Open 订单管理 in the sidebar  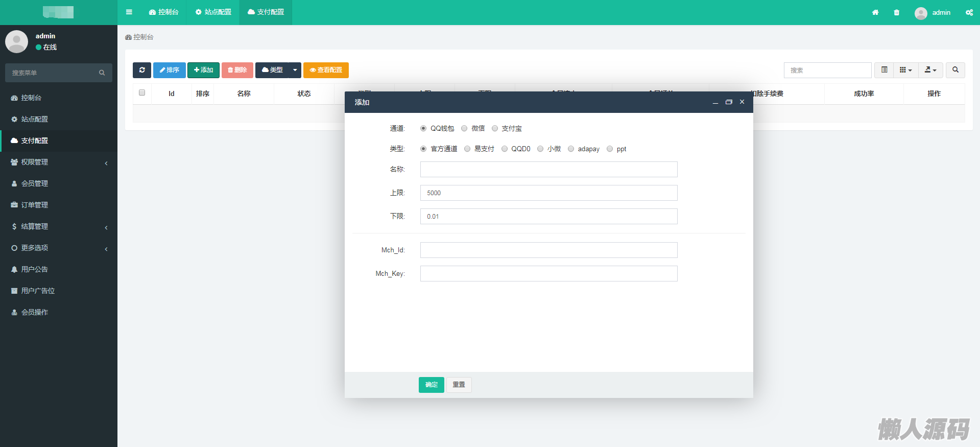click(35, 205)
